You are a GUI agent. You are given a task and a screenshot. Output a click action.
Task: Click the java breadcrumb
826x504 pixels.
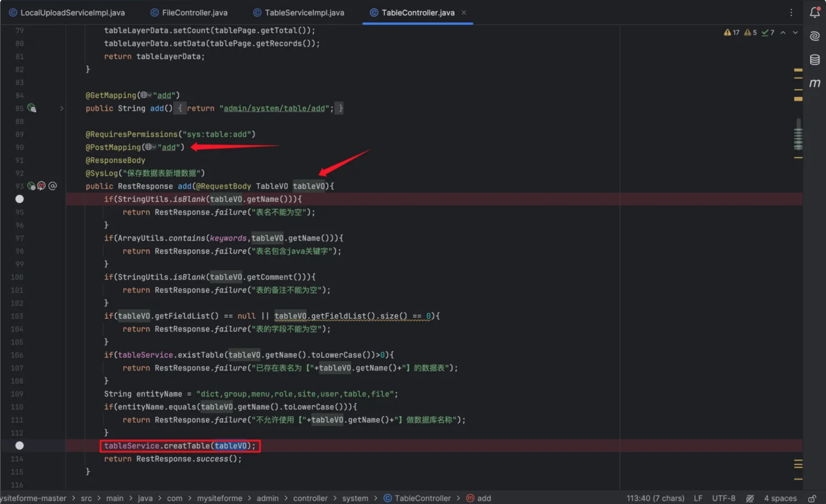[145, 498]
